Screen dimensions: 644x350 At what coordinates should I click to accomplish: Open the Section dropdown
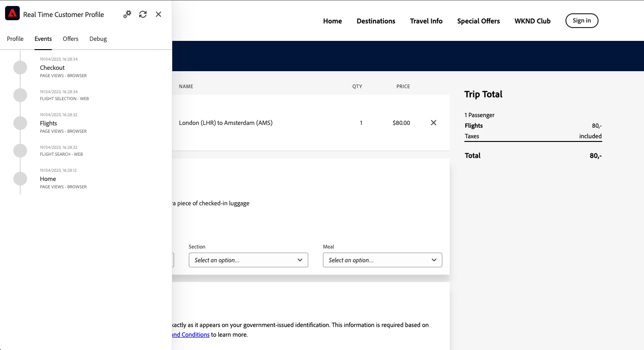coord(249,260)
